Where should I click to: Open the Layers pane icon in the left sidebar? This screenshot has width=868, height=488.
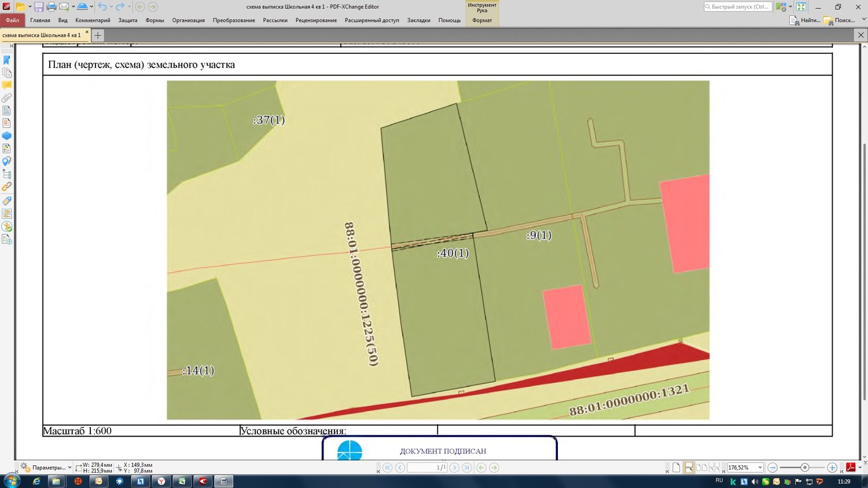7,136
